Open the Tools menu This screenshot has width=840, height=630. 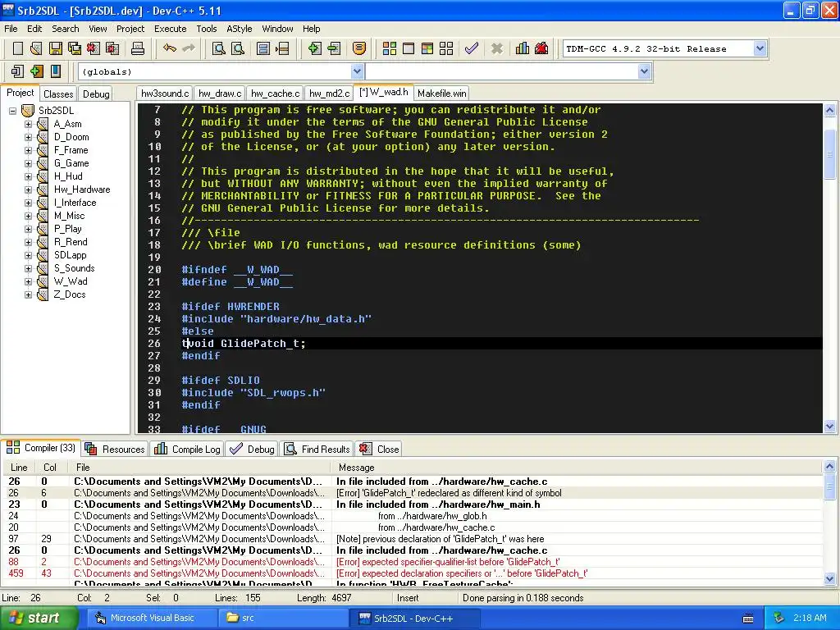click(x=206, y=29)
